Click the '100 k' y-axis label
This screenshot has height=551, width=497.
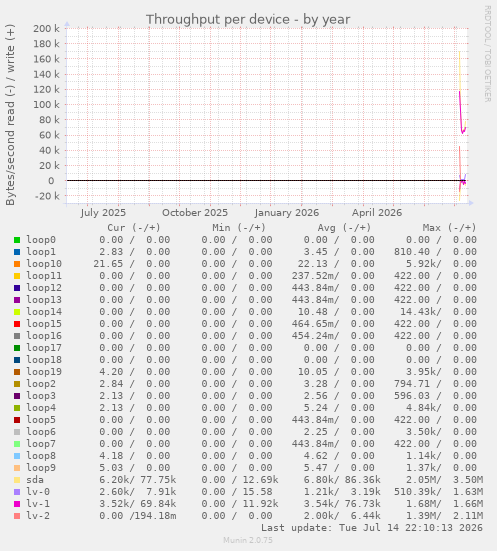coord(46,105)
